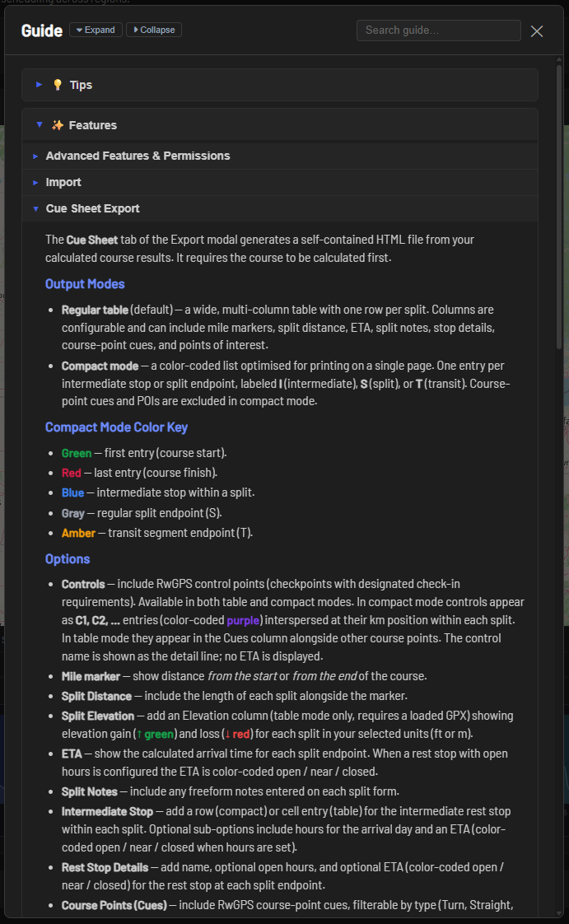Collapse the Features section arrow

point(39,125)
